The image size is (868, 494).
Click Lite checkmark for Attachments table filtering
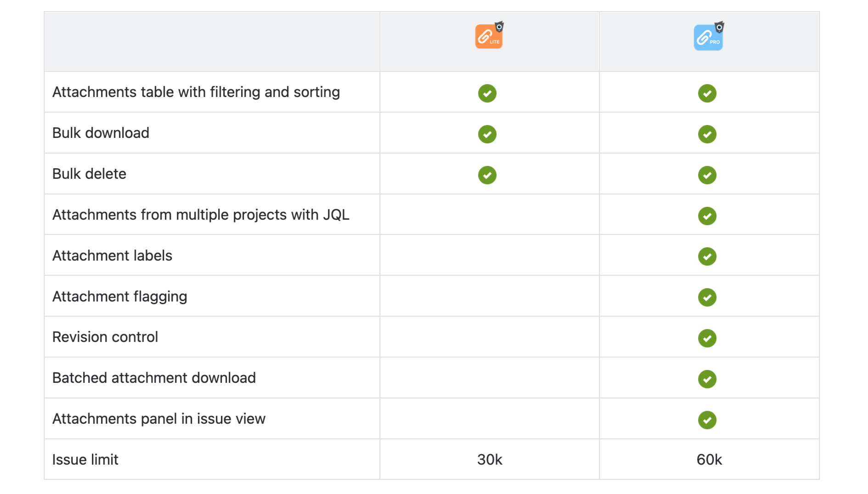pos(487,93)
